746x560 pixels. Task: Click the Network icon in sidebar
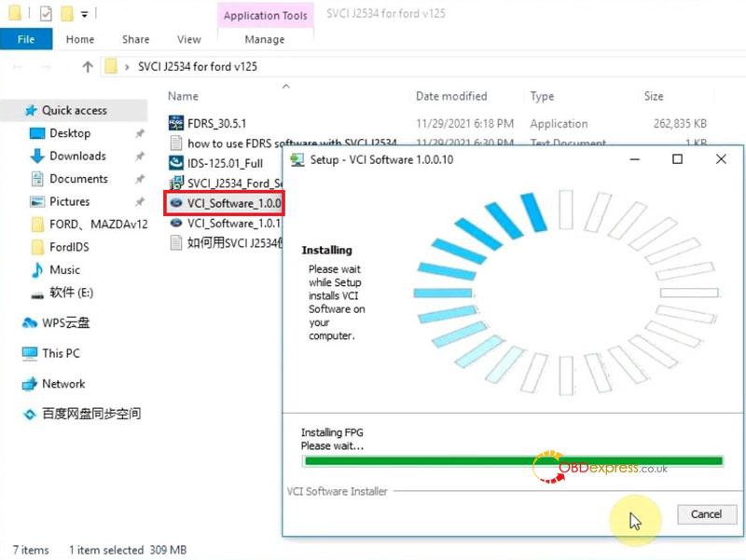point(30,384)
